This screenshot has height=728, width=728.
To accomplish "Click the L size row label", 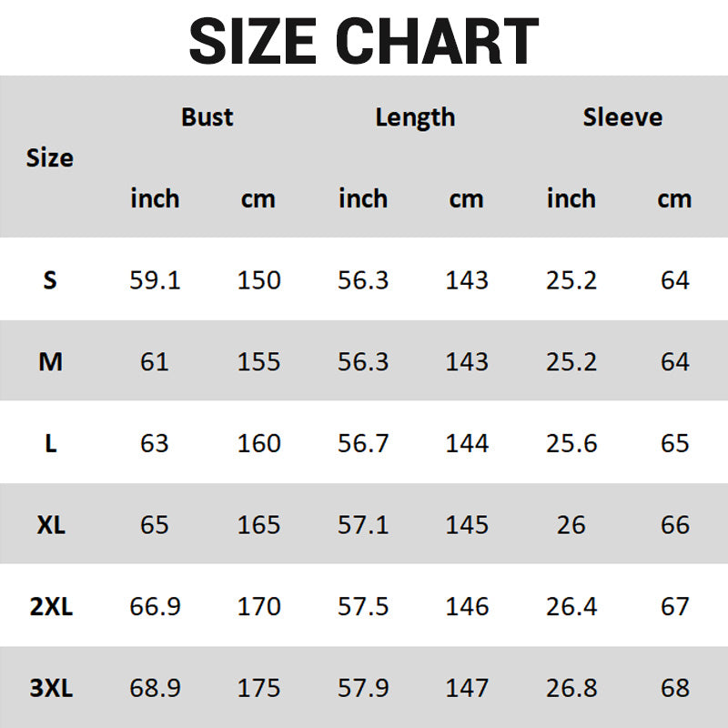I will coord(50,444).
